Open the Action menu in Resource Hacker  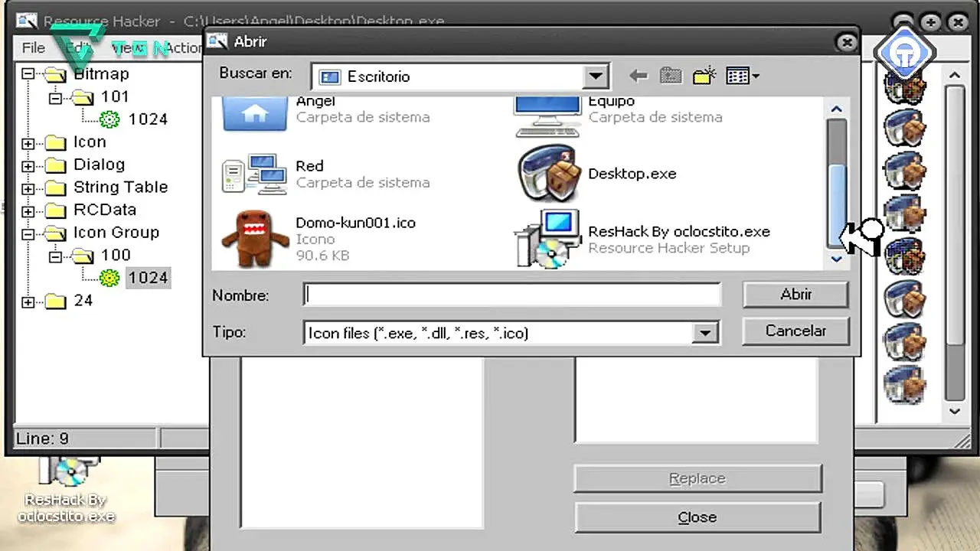coord(184,47)
